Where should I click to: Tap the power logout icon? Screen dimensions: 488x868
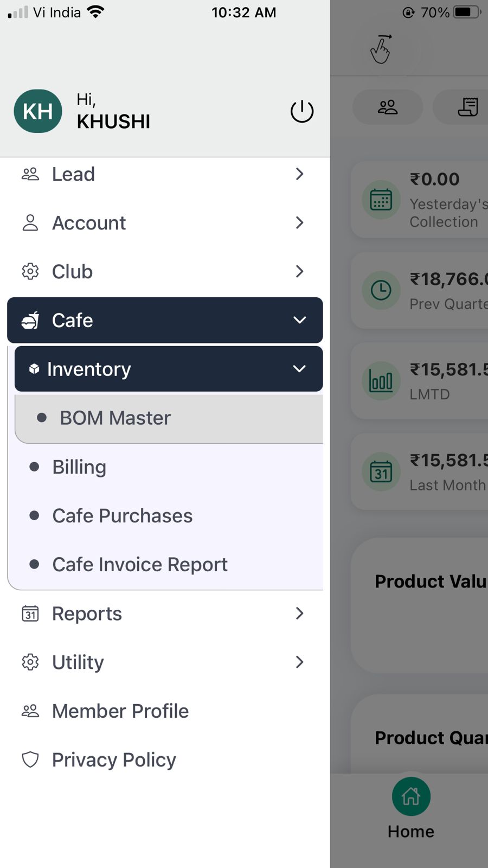click(302, 112)
